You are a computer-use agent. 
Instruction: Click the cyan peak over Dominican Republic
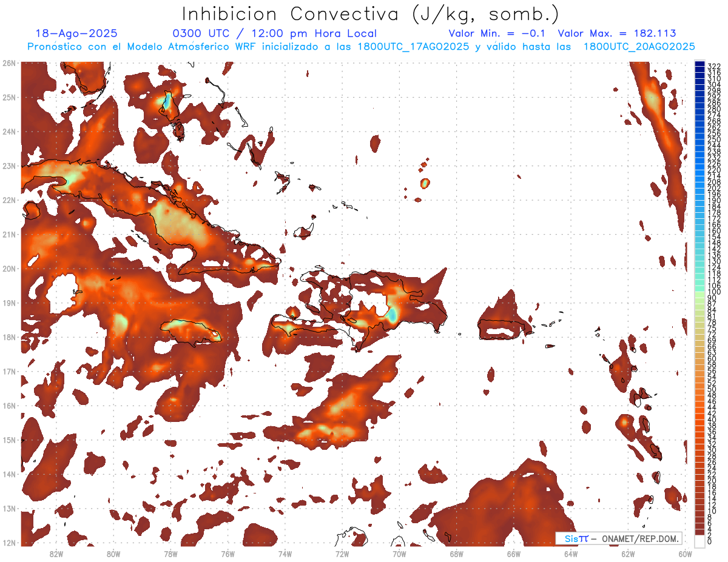pos(393,314)
